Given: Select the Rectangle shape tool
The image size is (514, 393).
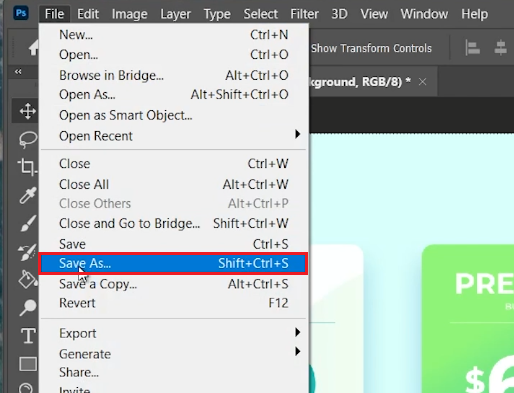Looking at the screenshot, I should point(28,364).
